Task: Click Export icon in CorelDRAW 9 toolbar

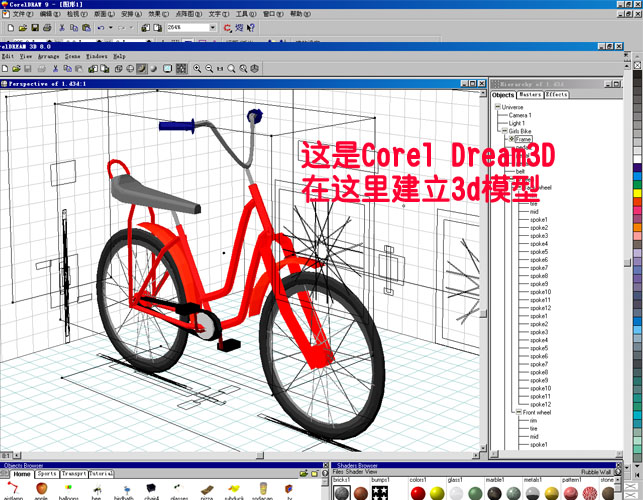Action: [158, 28]
